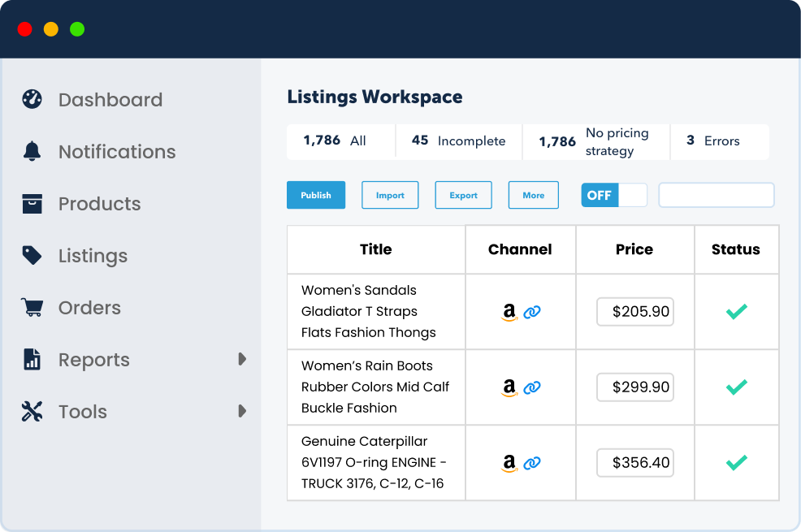Click the Tools wrench icon
The image size is (801, 532).
point(32,411)
